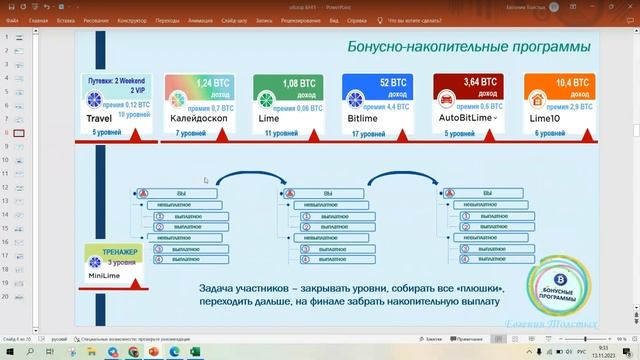This screenshot has width=640, height=360.
Task: Click thumbnail panel scroll-down arrow
Action: [36, 330]
